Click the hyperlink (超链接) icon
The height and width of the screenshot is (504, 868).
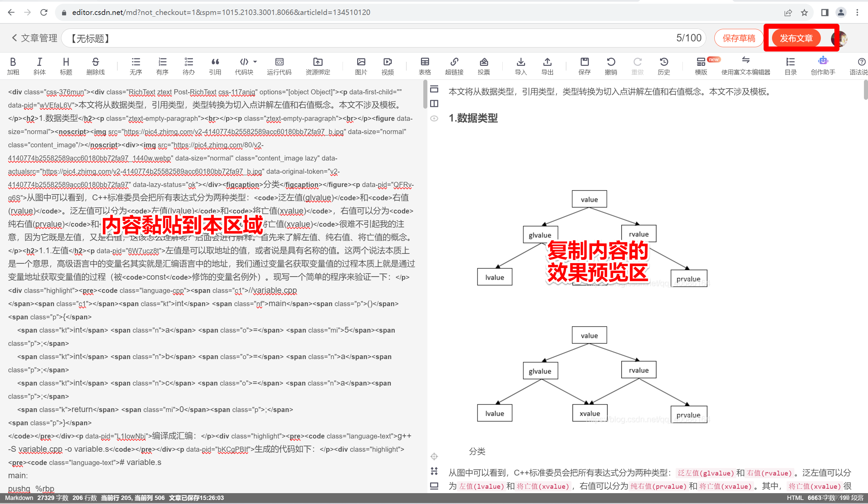point(454,62)
